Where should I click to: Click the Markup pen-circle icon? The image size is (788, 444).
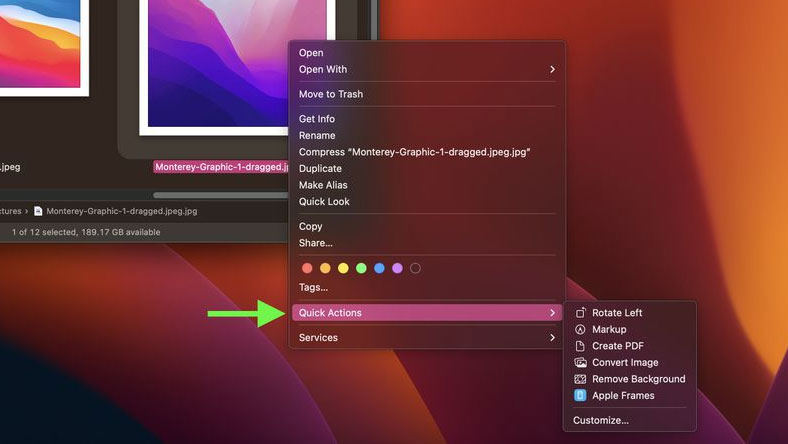(580, 329)
